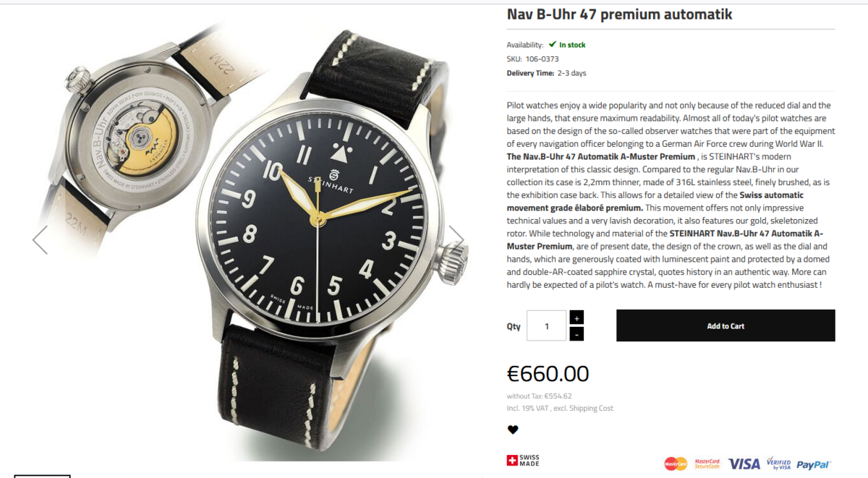Show previous product image with left arrow
Screen dimensions: 868x478
pos(40,239)
